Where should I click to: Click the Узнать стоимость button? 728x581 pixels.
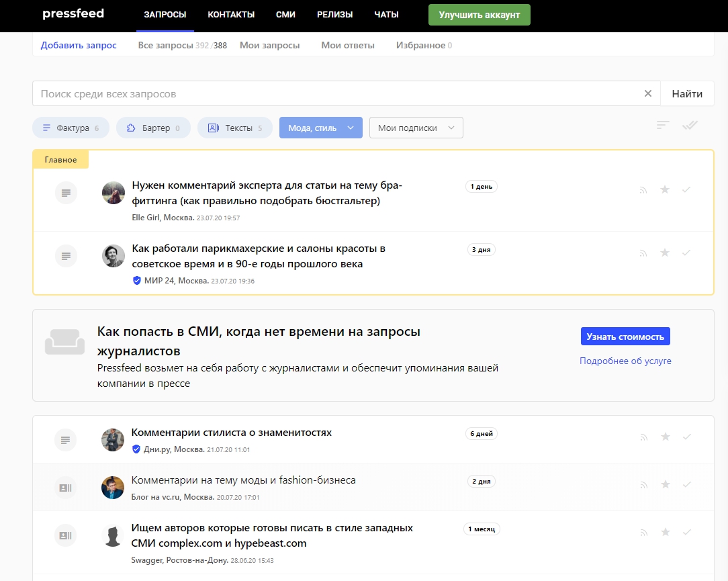pos(625,337)
